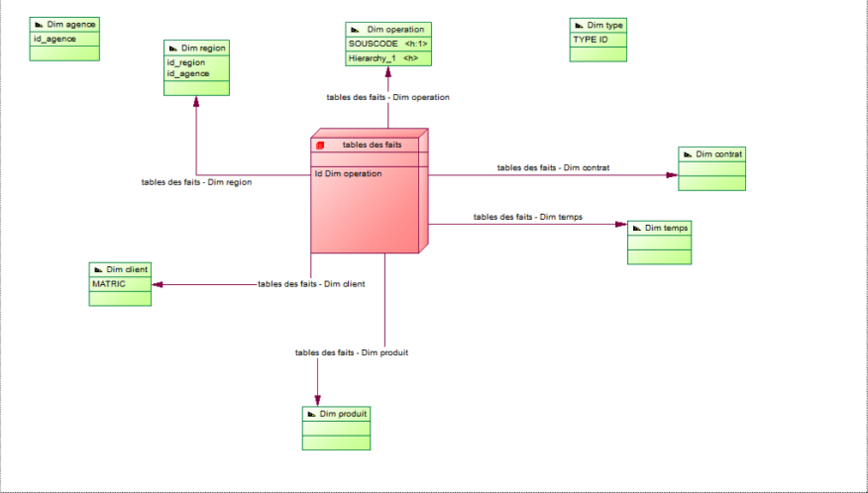This screenshot has width=868, height=493.
Task: Select the Dim client title
Action: point(127,269)
